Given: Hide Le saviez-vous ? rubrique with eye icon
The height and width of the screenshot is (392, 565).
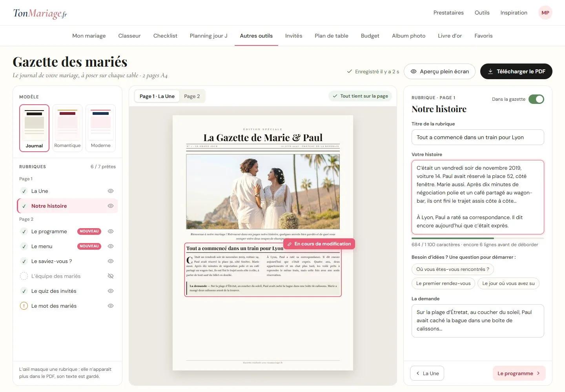Looking at the screenshot, I should 111,261.
